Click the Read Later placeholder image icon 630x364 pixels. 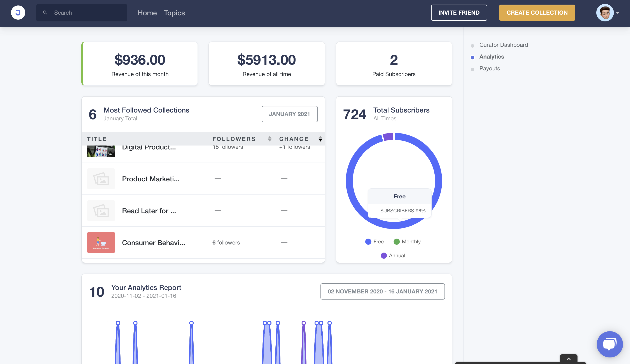(101, 211)
